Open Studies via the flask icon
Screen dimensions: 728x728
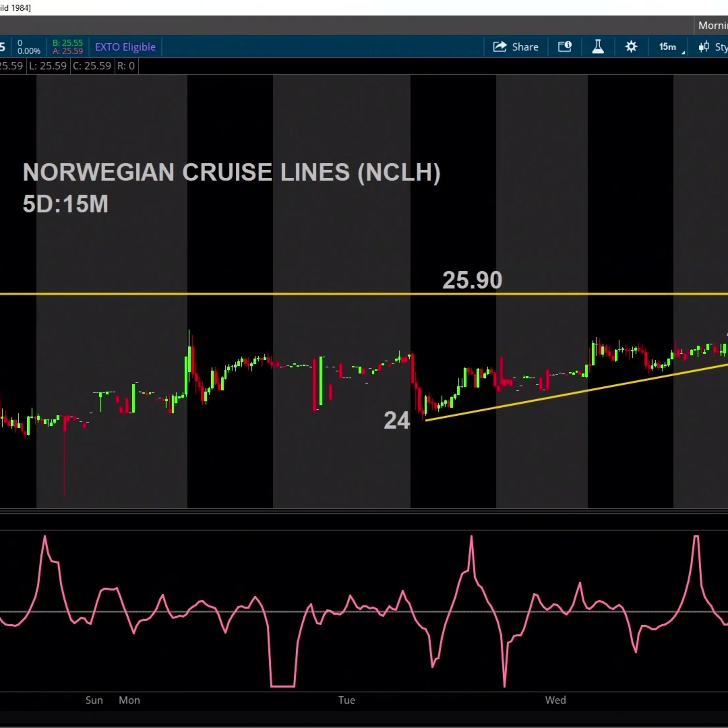click(598, 47)
